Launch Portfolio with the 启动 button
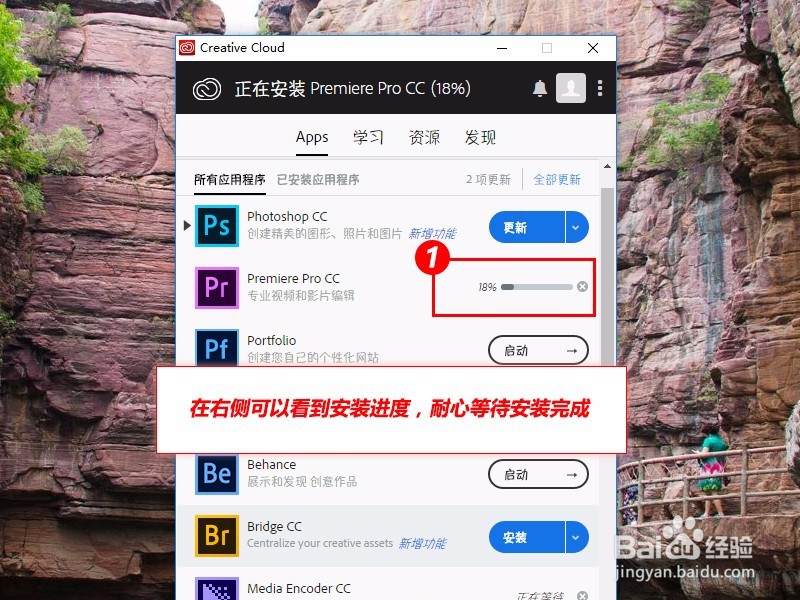Screen dimensions: 800x600 538,350
